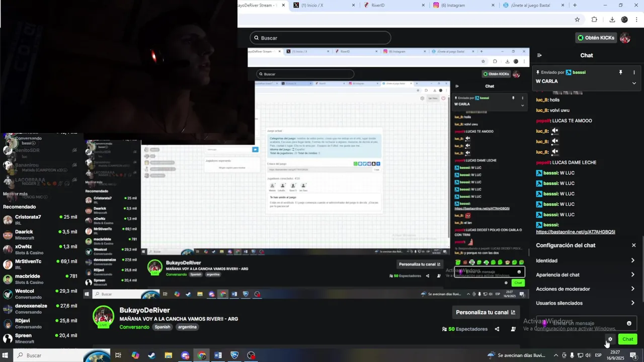Expand Apariencia del chat settings
644x362 pixels.
[586, 275]
